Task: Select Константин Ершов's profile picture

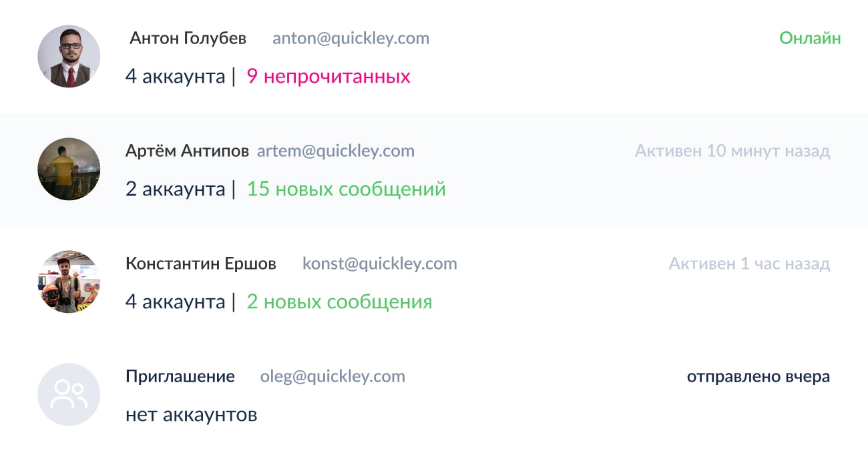Action: (x=69, y=282)
